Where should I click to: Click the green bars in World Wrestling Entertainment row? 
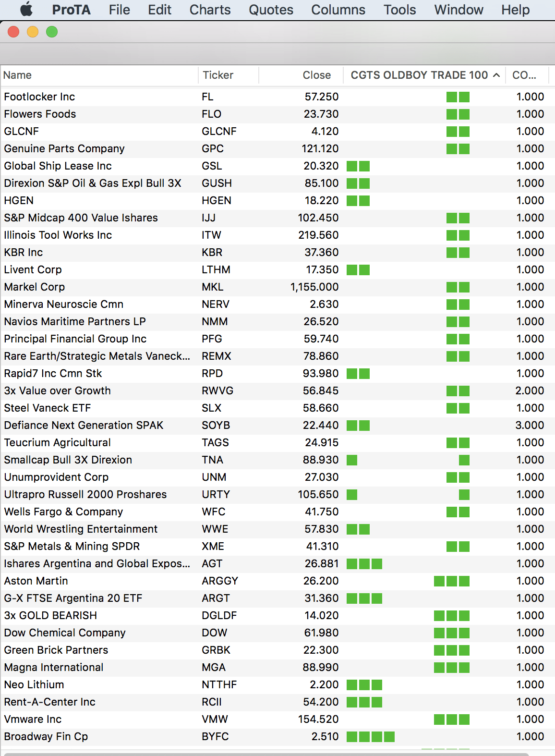coord(358,529)
